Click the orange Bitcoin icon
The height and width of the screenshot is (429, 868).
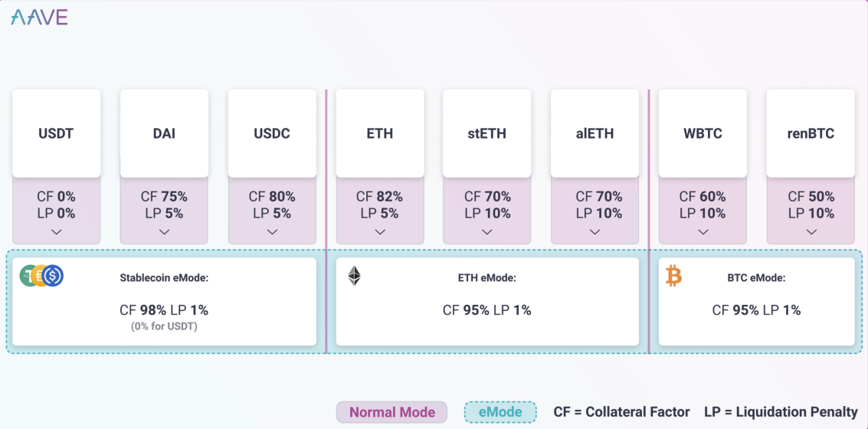pyautogui.click(x=673, y=276)
